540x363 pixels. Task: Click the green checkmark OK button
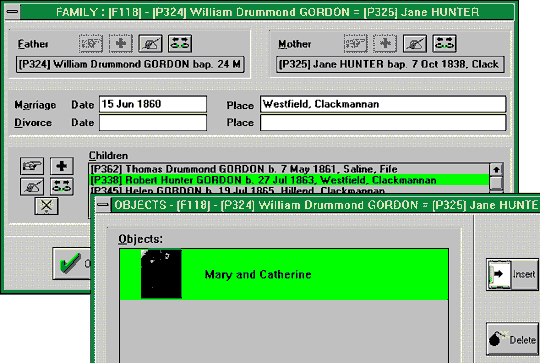point(72,263)
